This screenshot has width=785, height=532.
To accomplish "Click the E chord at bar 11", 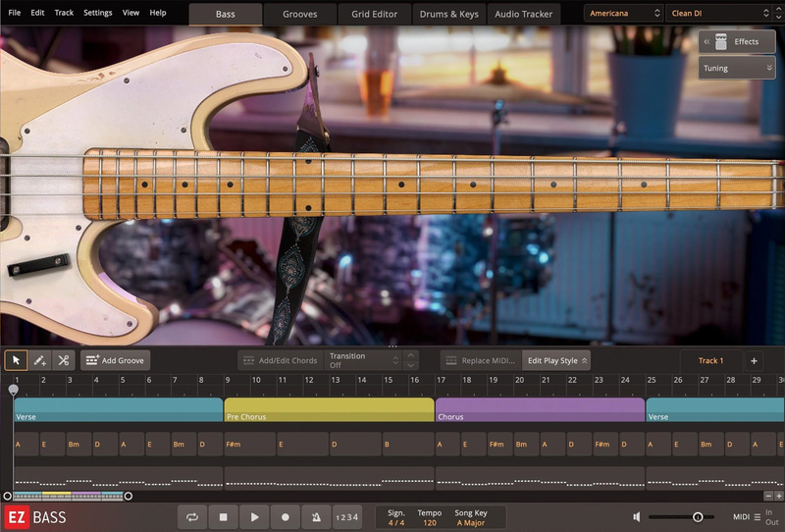I will pos(302,444).
